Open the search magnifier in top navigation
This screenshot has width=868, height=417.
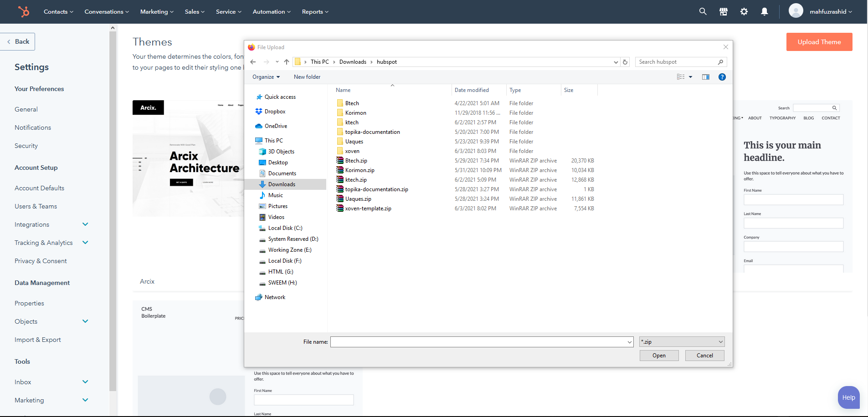[x=703, y=12]
